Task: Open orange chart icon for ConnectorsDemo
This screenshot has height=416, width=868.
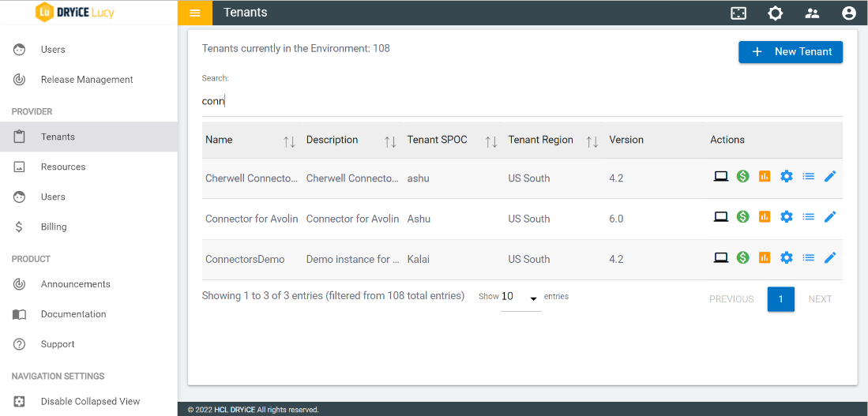Action: click(764, 257)
